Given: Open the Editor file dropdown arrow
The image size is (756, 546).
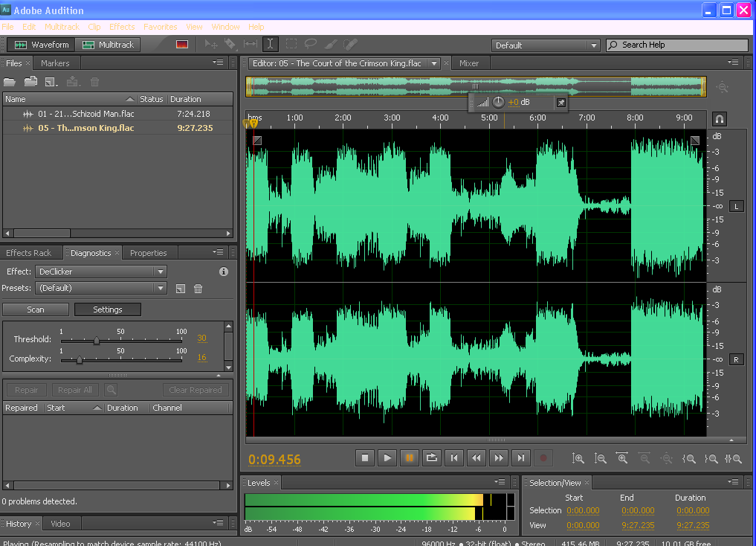Looking at the screenshot, I should pyautogui.click(x=434, y=63).
